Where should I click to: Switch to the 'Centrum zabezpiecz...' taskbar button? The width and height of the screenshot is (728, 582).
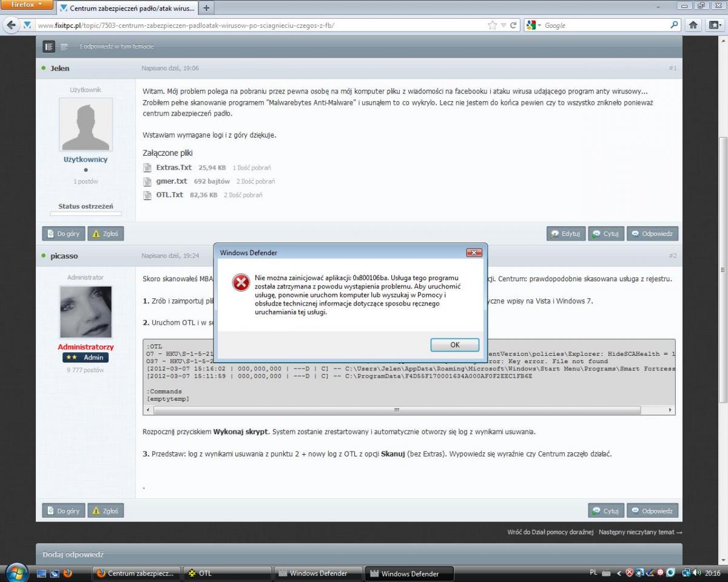[136, 573]
